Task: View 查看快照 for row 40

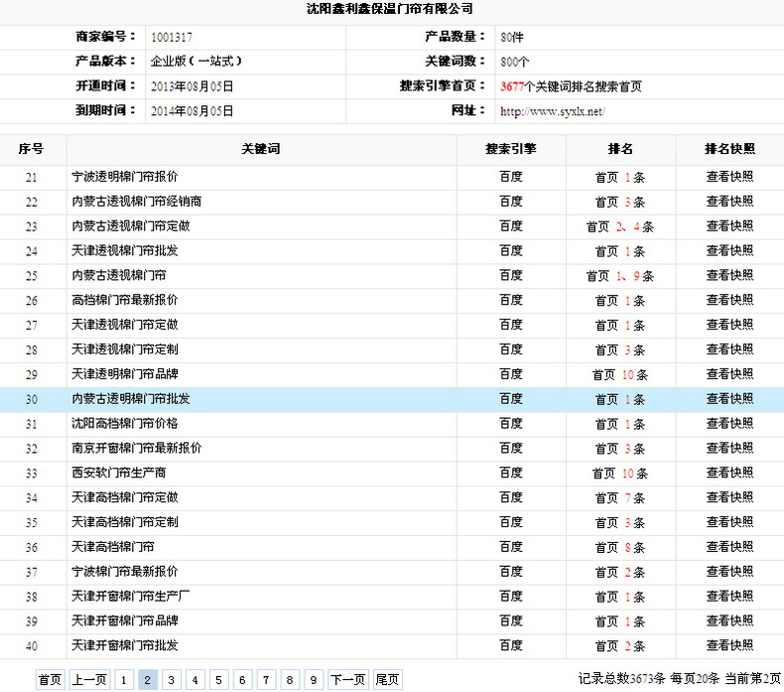Action: (729, 645)
